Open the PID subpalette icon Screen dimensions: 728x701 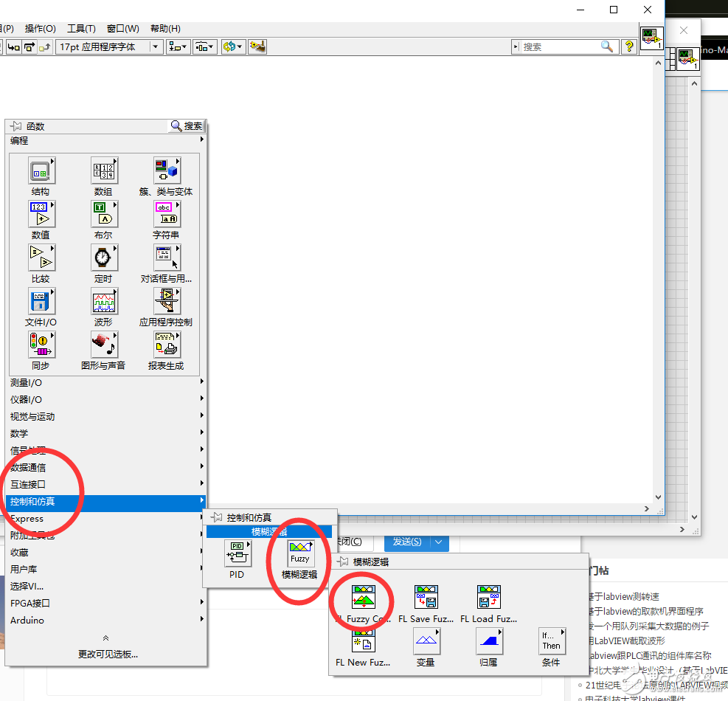click(x=238, y=553)
